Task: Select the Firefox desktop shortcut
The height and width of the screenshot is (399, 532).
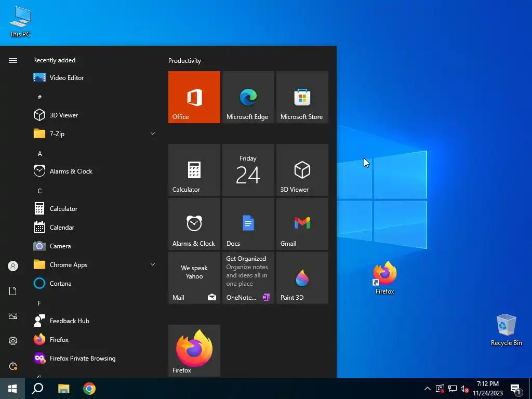Action: click(385, 278)
